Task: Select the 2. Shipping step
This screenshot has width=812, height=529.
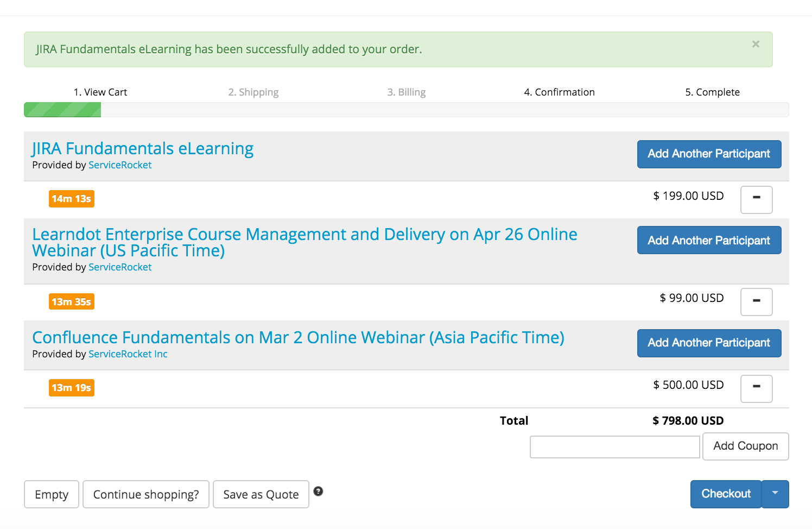Action: point(253,92)
